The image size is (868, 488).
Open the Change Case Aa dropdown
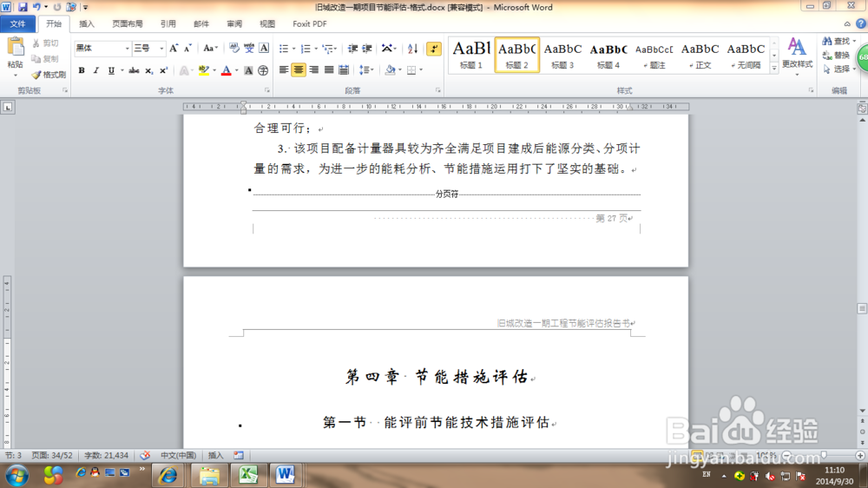(x=210, y=49)
